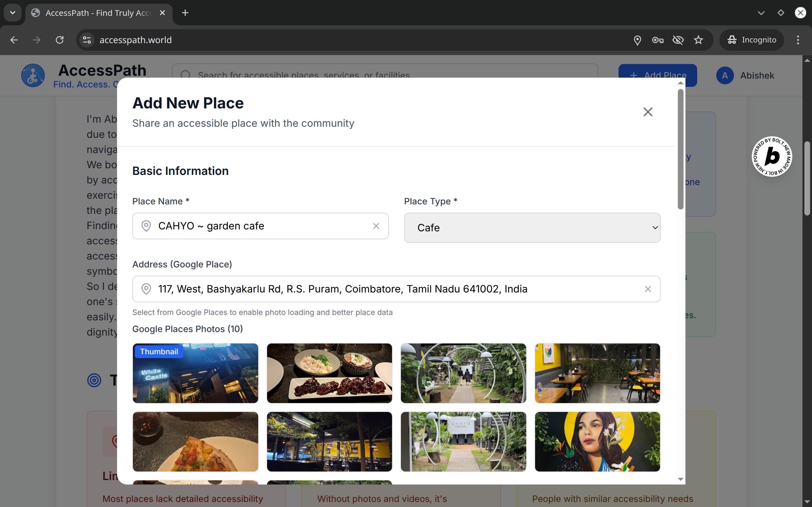Reload the current page

[x=60, y=40]
